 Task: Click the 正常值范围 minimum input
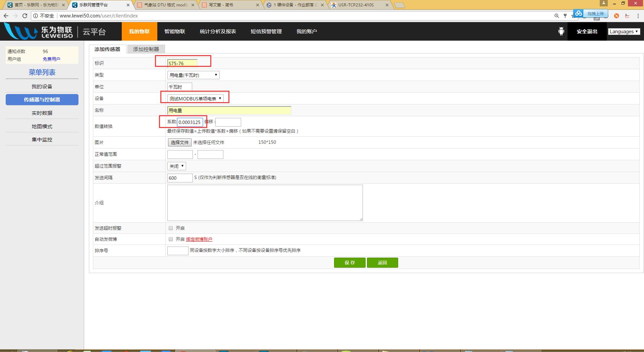[x=180, y=154]
